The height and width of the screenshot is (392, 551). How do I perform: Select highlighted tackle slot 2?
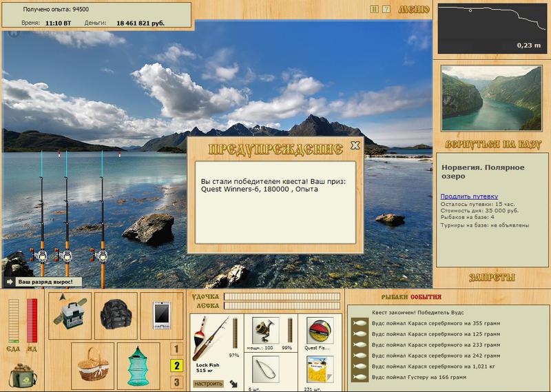[176, 366]
